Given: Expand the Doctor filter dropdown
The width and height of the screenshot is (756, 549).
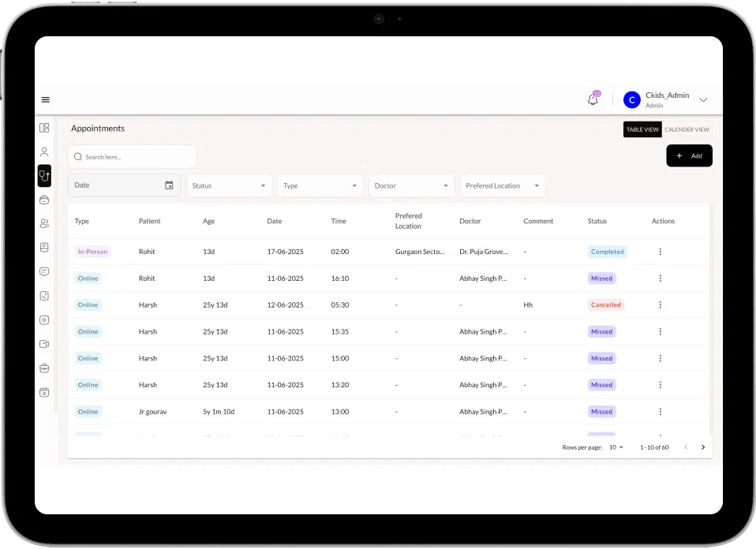Looking at the screenshot, I should (411, 185).
